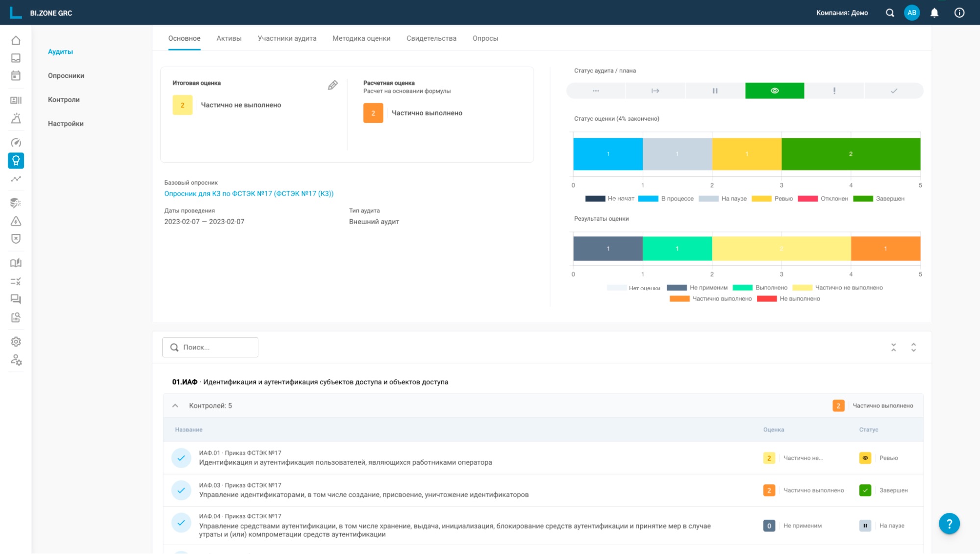Open the calendar icon in left sidebar
980x554 pixels.
[x=16, y=76]
